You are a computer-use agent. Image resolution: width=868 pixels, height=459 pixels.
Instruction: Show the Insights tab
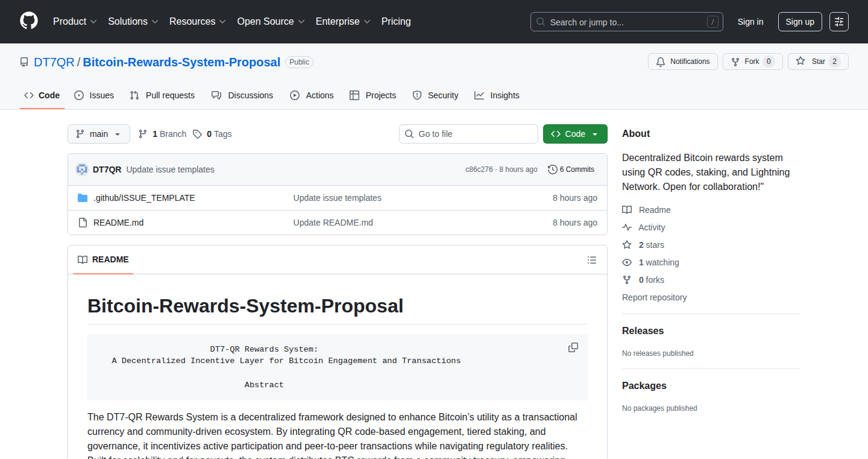click(497, 95)
